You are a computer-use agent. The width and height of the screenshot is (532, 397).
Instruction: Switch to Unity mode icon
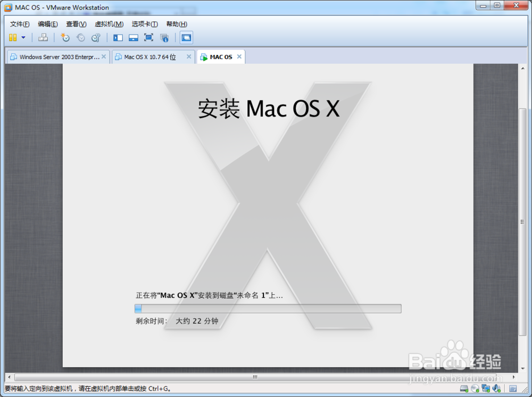[164, 38]
